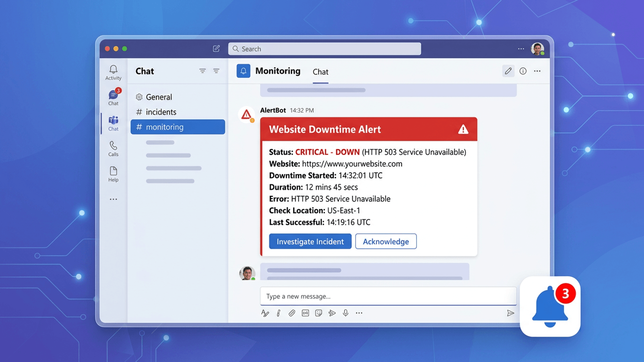Open channel info with the info icon

pyautogui.click(x=523, y=71)
